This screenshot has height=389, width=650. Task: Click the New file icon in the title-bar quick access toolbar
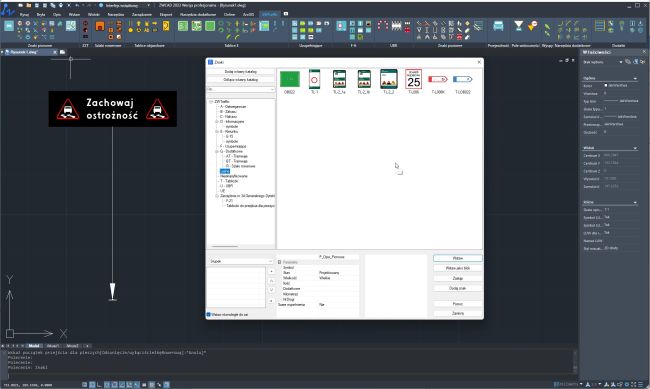(20, 5)
